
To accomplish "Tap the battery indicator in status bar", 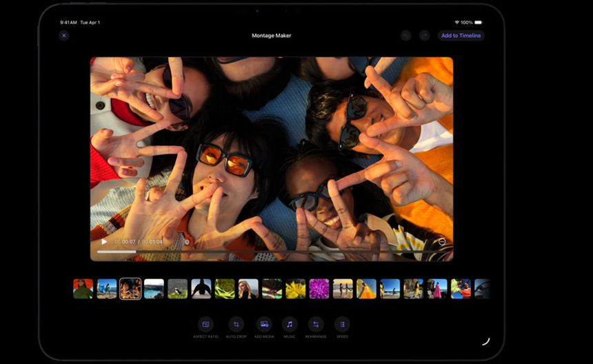I will (x=479, y=23).
